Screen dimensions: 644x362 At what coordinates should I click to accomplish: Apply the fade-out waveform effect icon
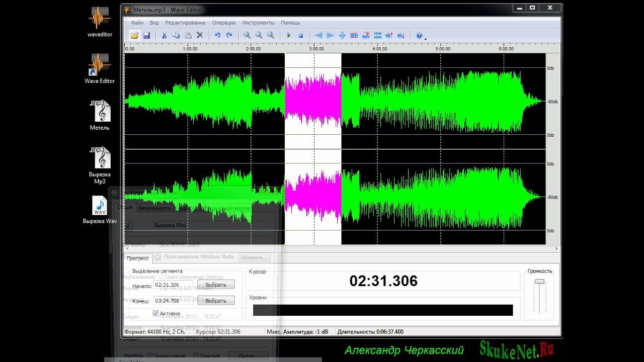pyautogui.click(x=330, y=35)
